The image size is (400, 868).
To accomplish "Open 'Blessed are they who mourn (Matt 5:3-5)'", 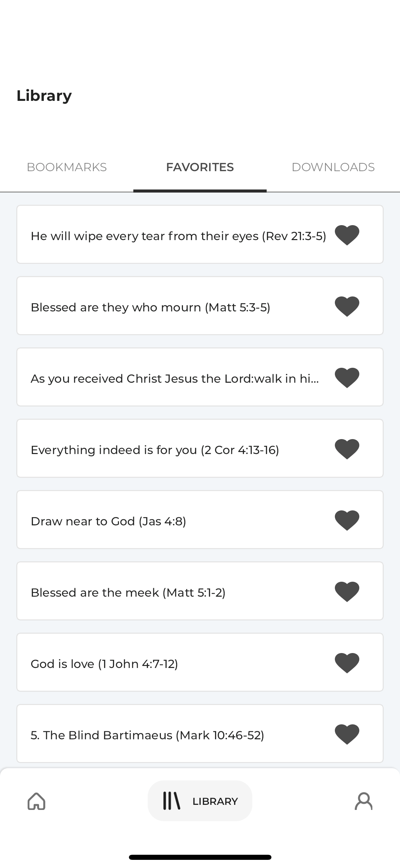I will pos(150,307).
